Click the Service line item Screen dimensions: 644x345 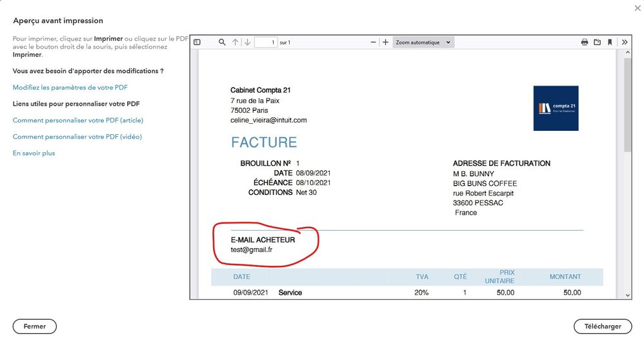tap(290, 293)
